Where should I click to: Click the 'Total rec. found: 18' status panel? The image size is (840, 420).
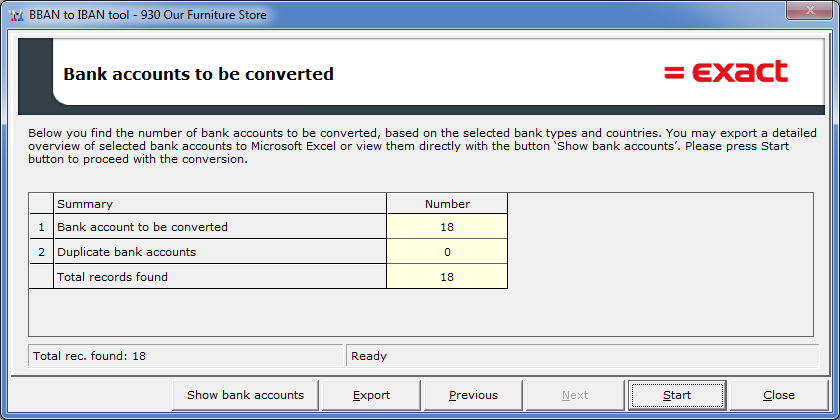185,356
